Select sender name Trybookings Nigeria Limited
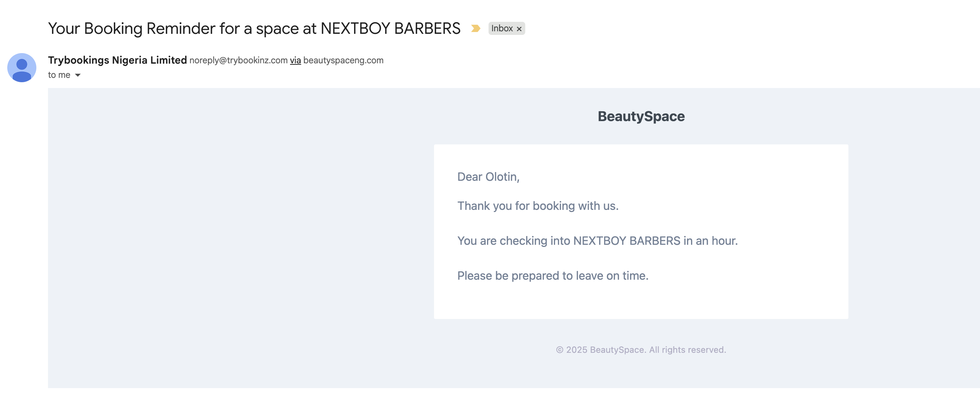 [x=117, y=60]
